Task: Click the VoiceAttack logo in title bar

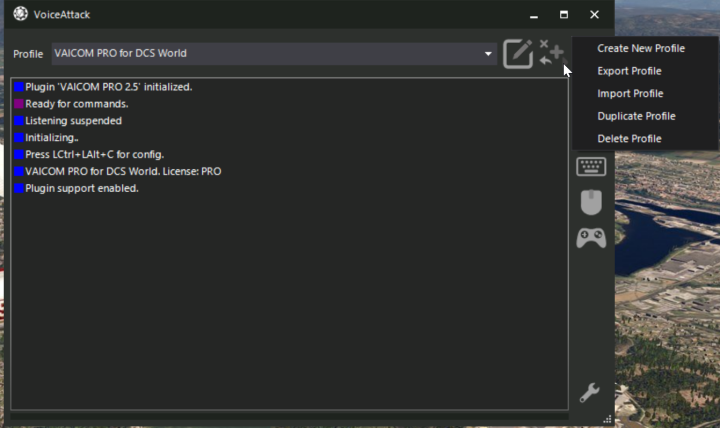Action: (20, 14)
